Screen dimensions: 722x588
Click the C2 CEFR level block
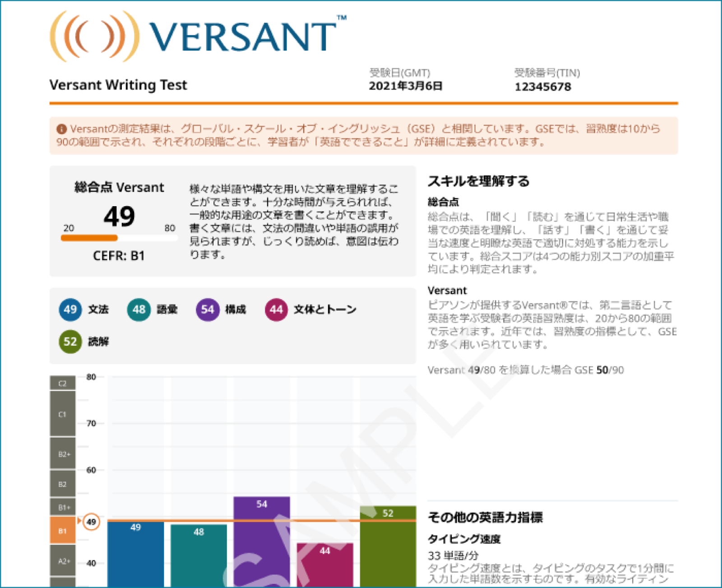click(x=63, y=383)
